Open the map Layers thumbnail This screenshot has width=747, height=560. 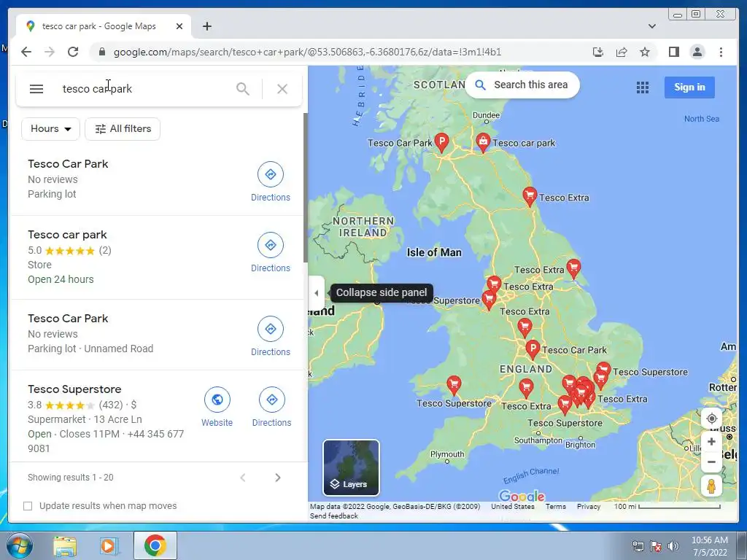coord(351,467)
